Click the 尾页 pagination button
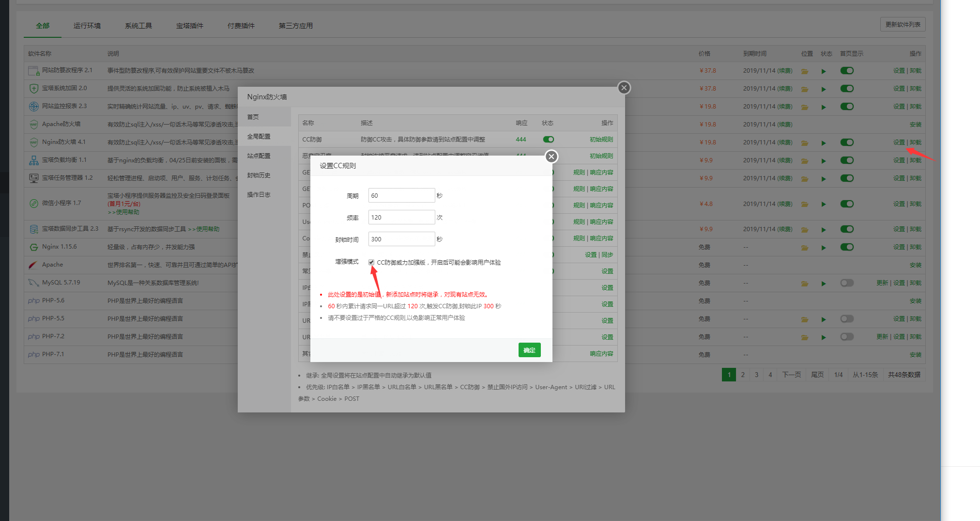This screenshot has height=521, width=980. click(x=817, y=375)
